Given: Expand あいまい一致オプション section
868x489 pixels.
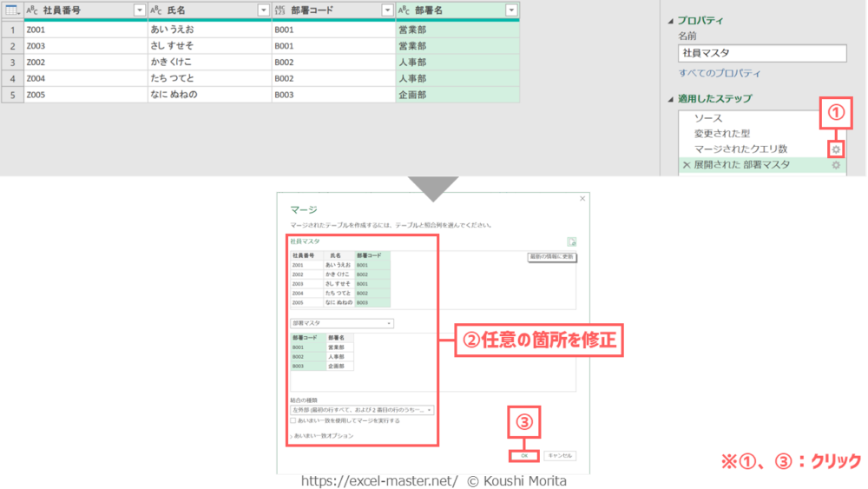Looking at the screenshot, I should click(x=322, y=436).
